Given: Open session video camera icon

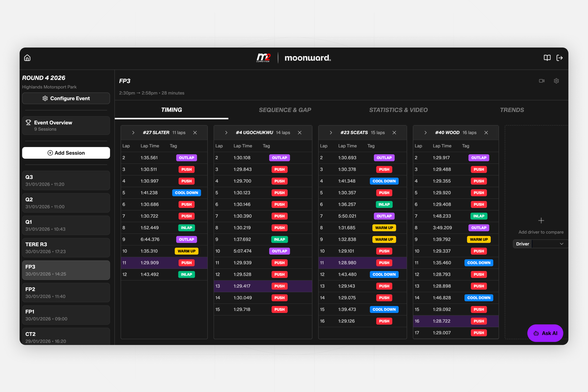Looking at the screenshot, I should click(x=541, y=81).
